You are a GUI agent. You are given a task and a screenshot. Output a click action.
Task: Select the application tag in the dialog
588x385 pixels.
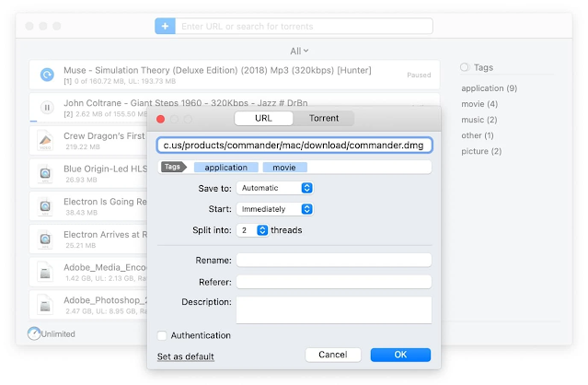coord(226,168)
